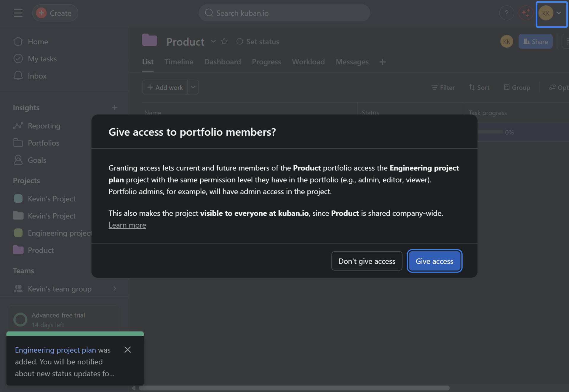Open Add work dropdown arrow

pos(193,87)
